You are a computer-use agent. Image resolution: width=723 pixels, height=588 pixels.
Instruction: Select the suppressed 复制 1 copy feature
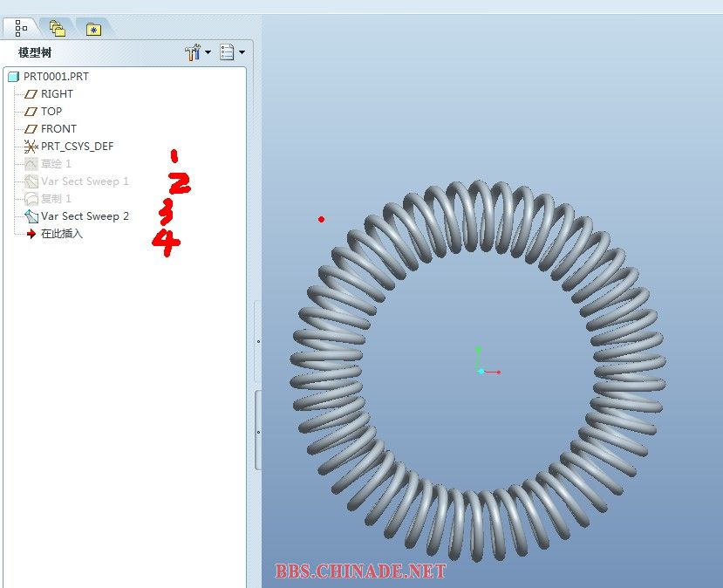(56, 199)
